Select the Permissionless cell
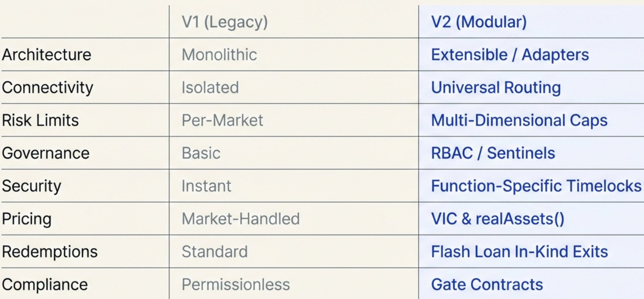Image resolution: width=644 pixels, height=299 pixels. [x=236, y=285]
